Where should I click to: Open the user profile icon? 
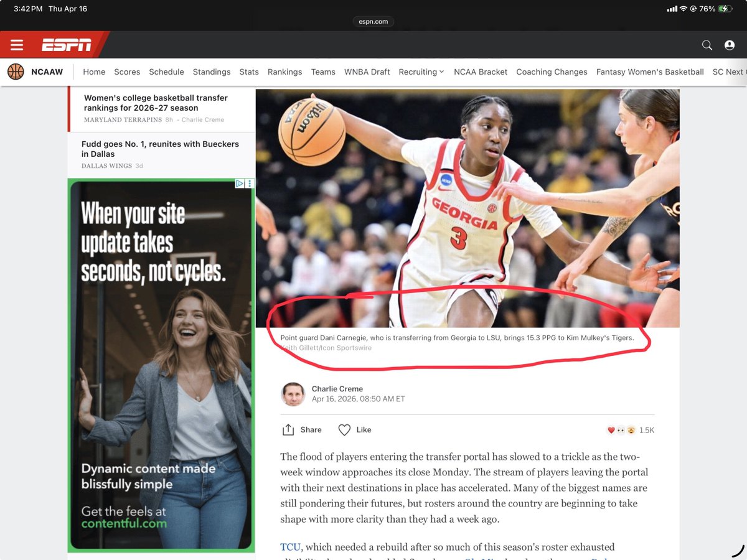[x=730, y=45]
